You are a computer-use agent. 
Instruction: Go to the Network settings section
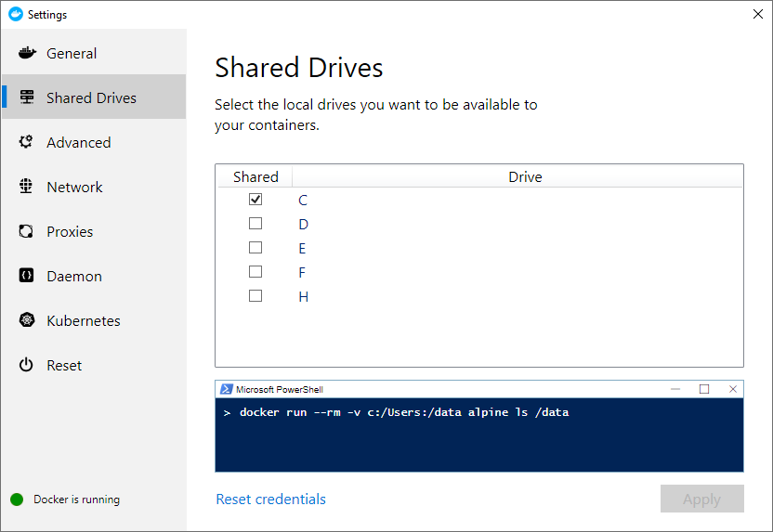94,187
